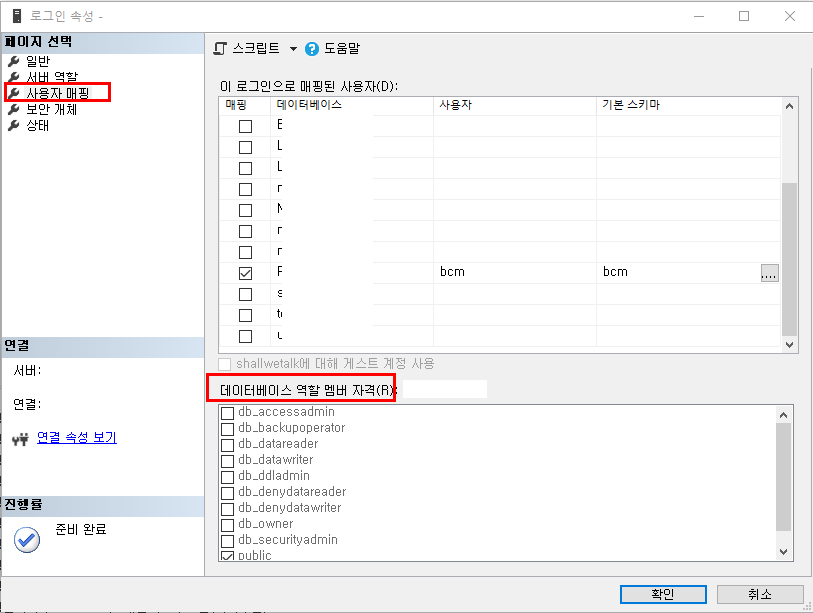Image resolution: width=813 pixels, height=613 pixels.
Task: Click the Help question mark icon
Action: [312, 49]
